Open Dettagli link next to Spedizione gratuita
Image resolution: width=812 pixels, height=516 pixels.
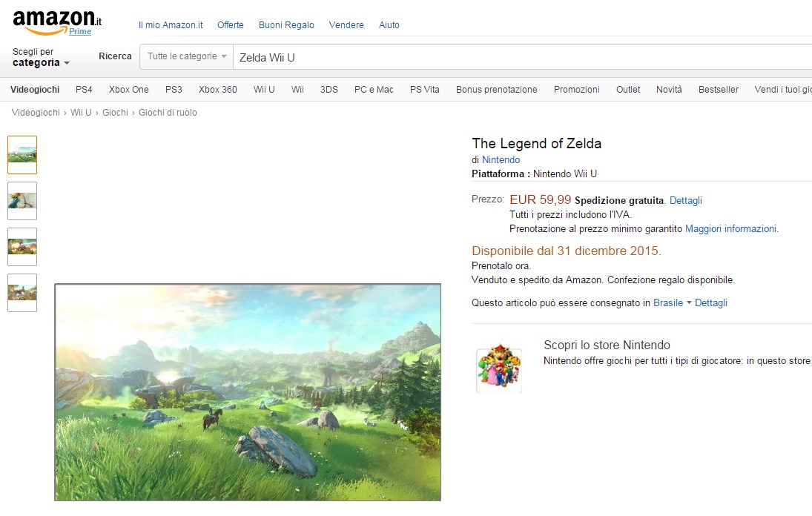coord(686,200)
